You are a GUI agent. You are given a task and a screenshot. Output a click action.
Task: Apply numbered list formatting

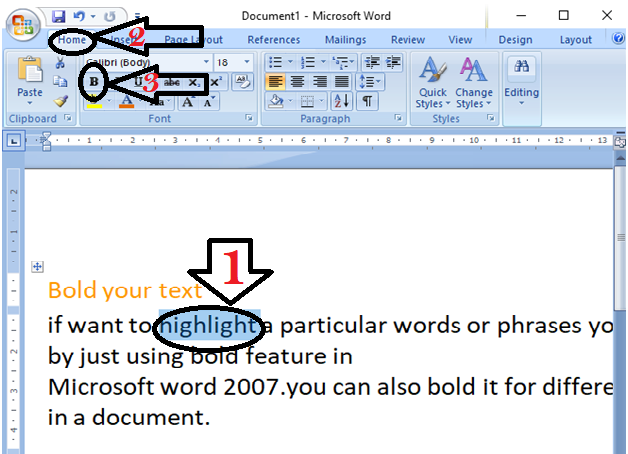pos(308,62)
